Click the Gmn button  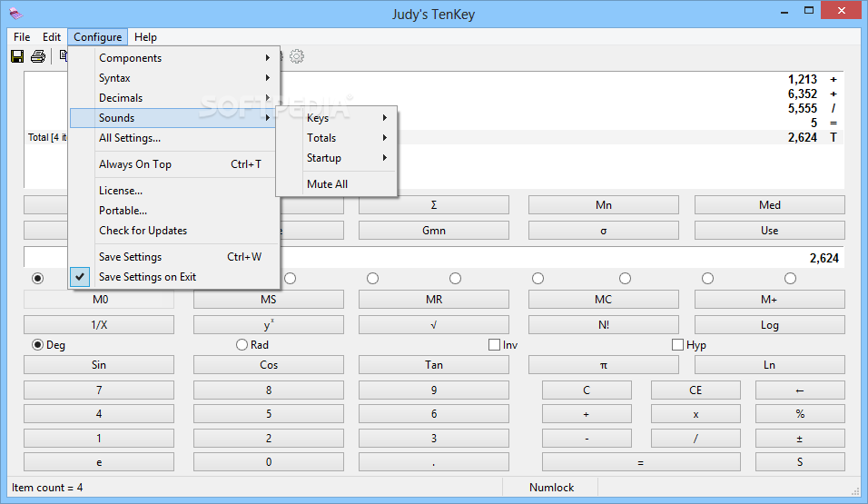434,231
